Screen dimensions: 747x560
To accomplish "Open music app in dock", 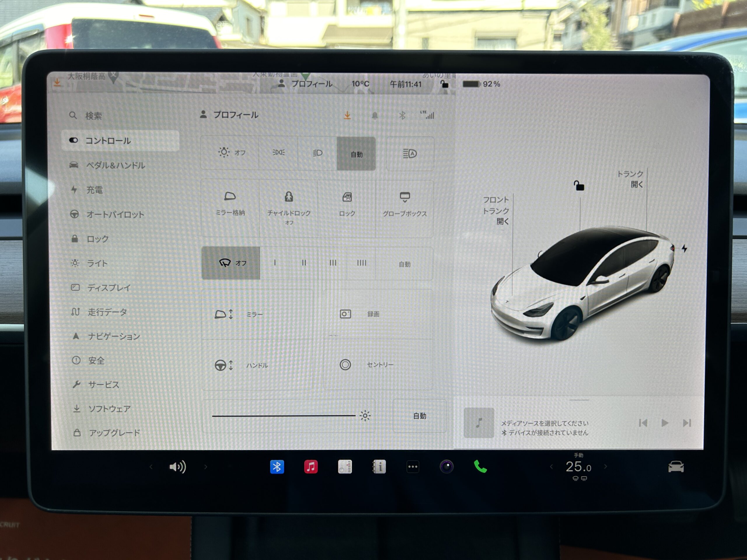I will (311, 467).
